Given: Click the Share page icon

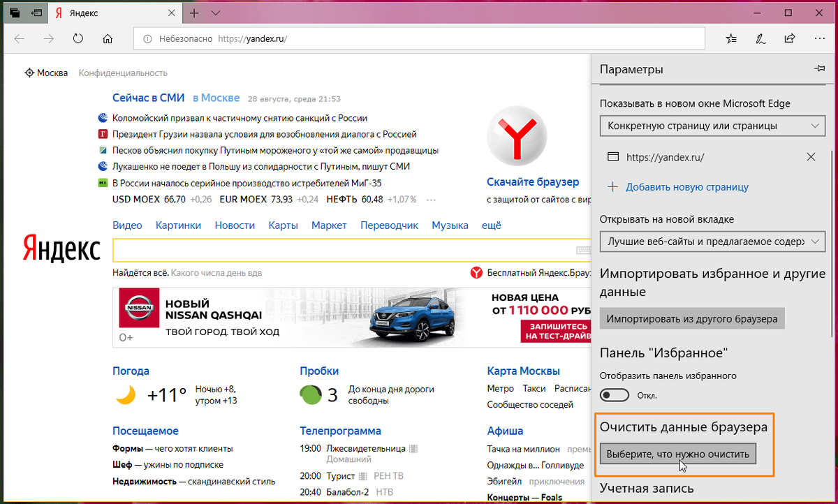Looking at the screenshot, I should [790, 38].
